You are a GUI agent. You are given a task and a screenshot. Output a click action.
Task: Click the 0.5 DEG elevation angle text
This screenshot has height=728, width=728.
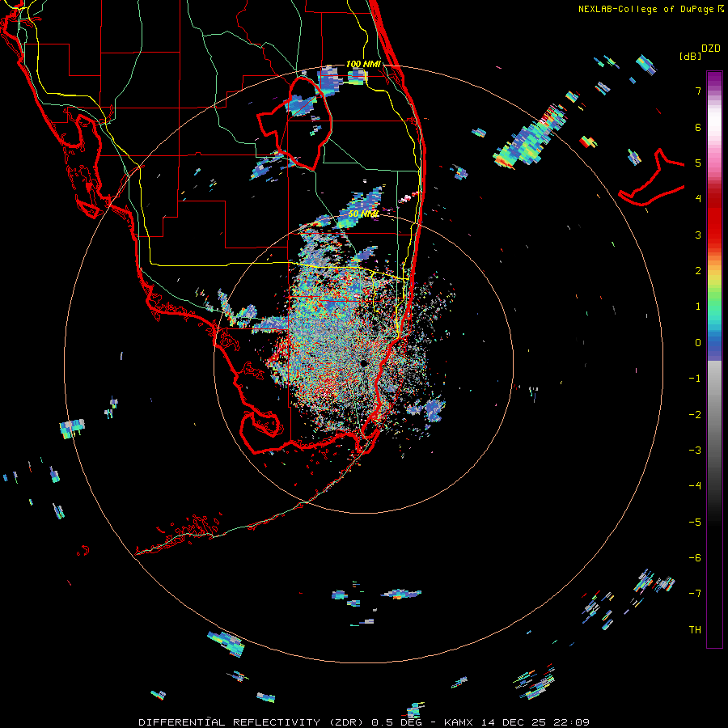[396, 722]
